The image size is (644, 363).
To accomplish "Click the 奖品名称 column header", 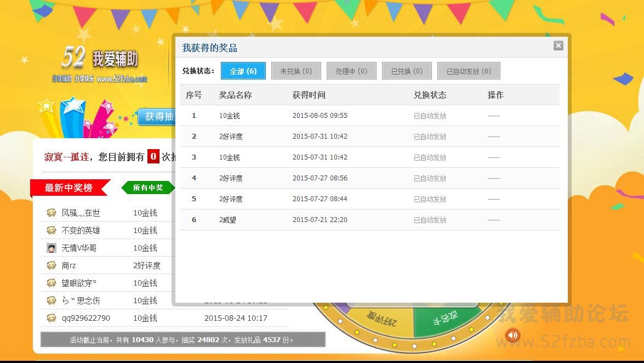I will coord(235,95).
